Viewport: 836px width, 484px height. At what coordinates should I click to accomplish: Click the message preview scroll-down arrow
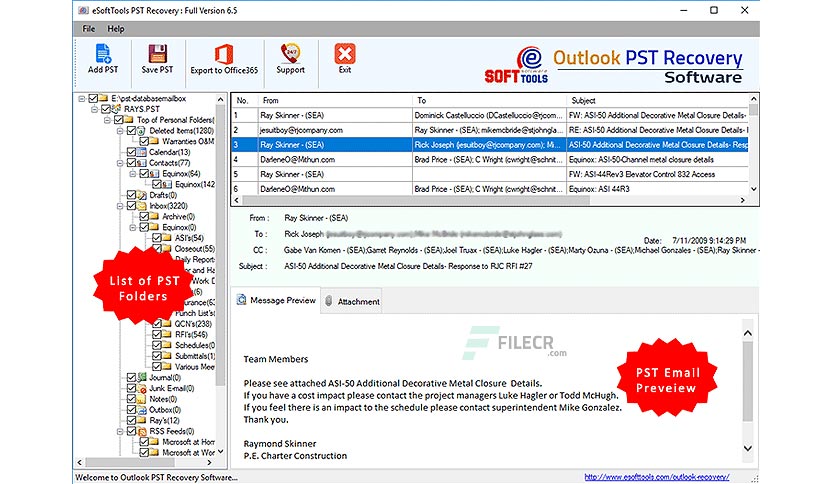(x=747, y=448)
